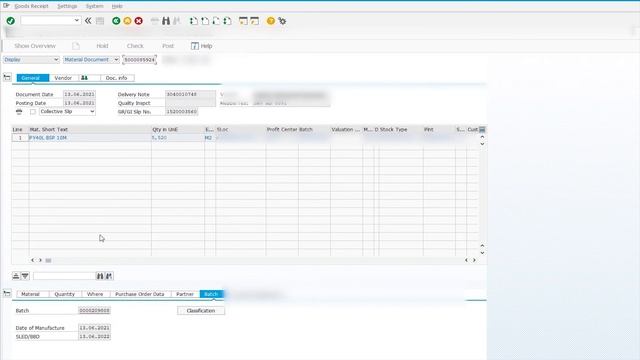The width and height of the screenshot is (640, 360).
Task: Click the Batch number field
Action: pyautogui.click(x=94, y=311)
